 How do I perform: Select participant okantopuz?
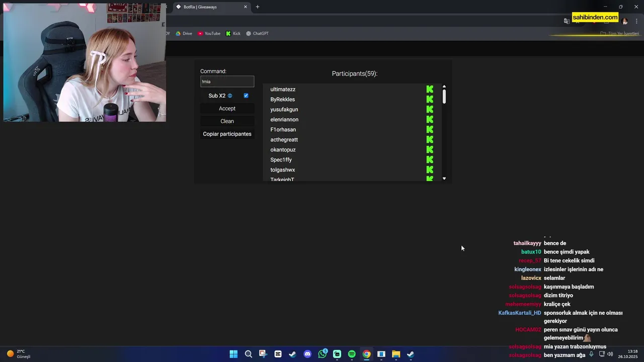coord(283,150)
